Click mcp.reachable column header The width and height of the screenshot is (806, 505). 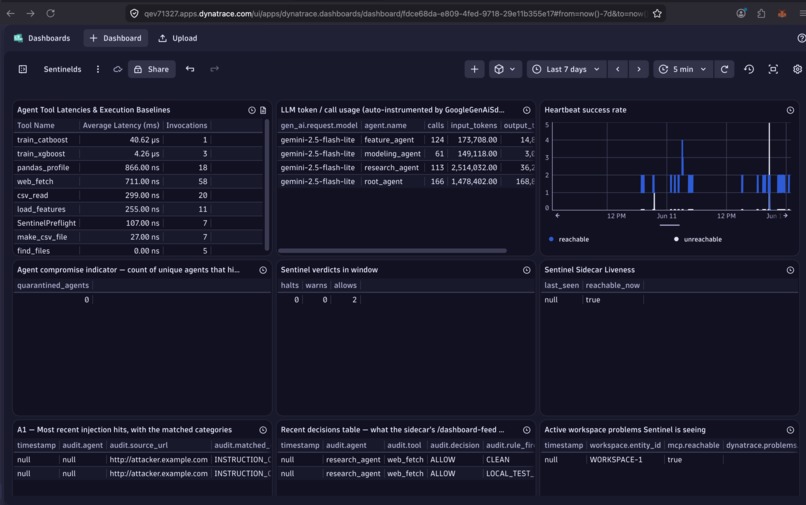[693, 445]
